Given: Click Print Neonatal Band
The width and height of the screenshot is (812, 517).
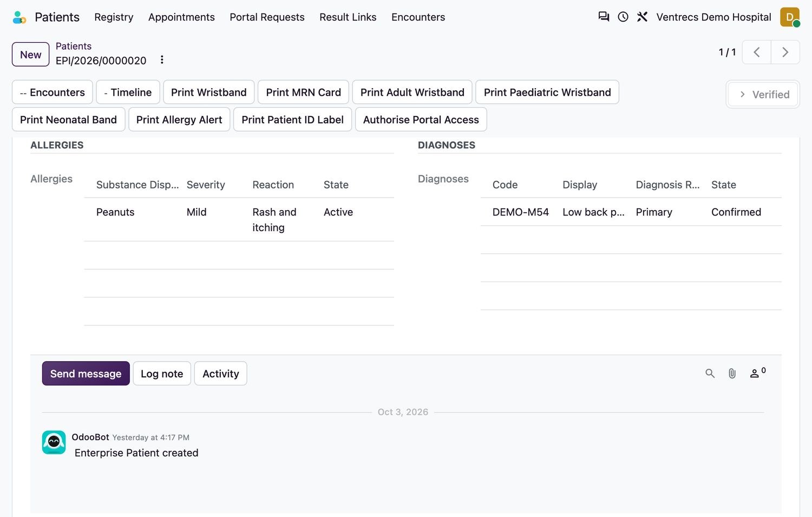Looking at the screenshot, I should click(69, 120).
